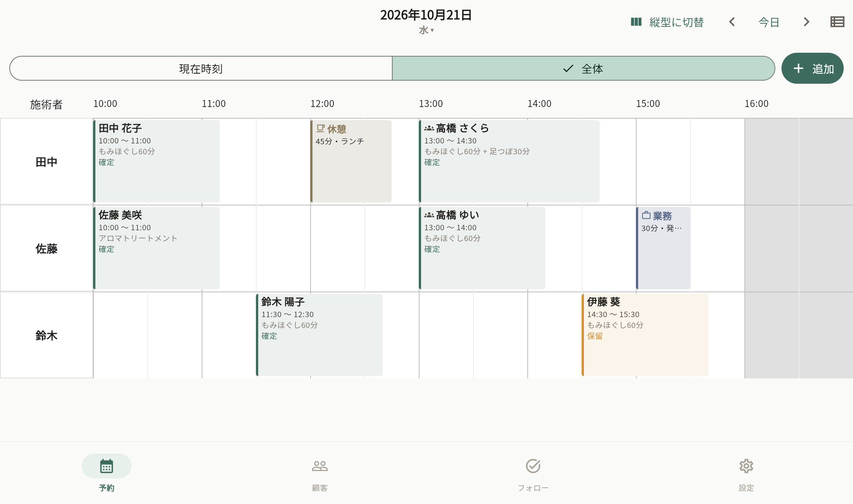Click the date header 2026年10月21日
This screenshot has width=853, height=504.
pyautogui.click(x=426, y=15)
